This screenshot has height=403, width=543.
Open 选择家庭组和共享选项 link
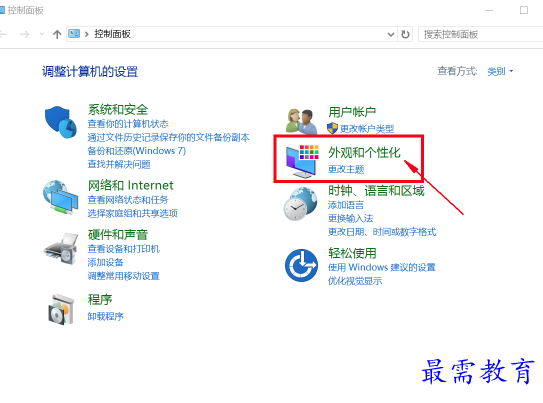132,213
